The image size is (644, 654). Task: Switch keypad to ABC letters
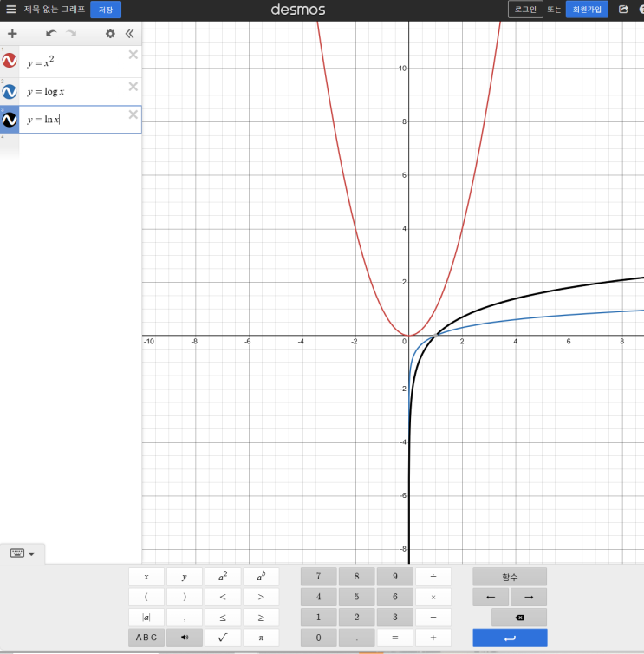coord(146,638)
